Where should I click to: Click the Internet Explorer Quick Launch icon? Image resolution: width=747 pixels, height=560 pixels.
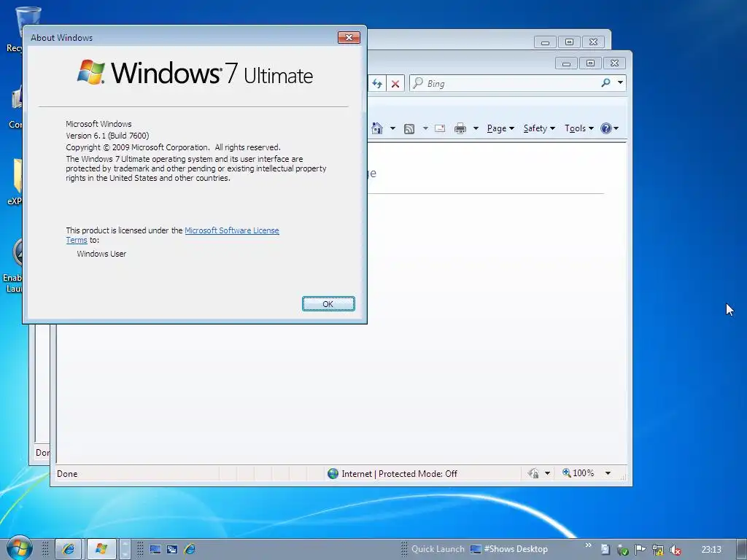click(x=190, y=549)
